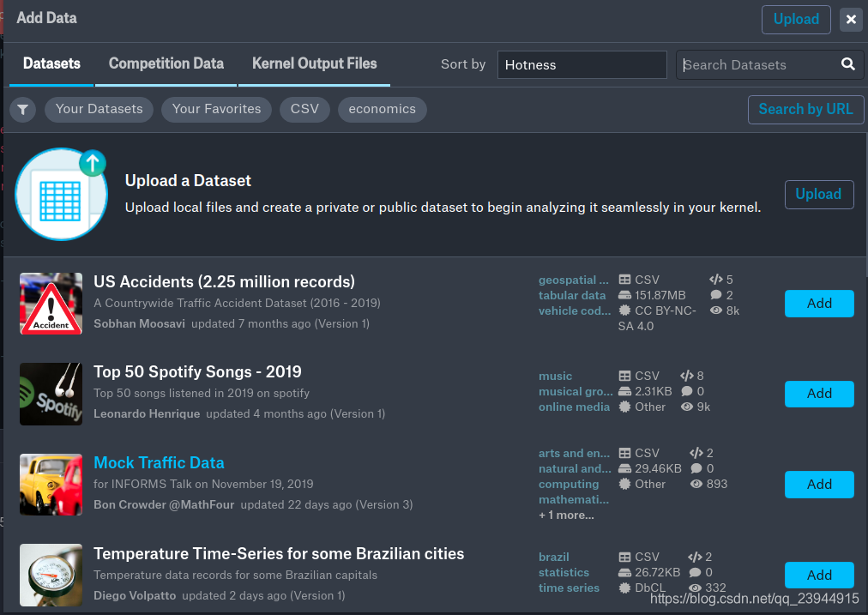Click the views eye icon for Mock Traffic Data
Viewport: 868px width, 615px height.
tap(696, 484)
